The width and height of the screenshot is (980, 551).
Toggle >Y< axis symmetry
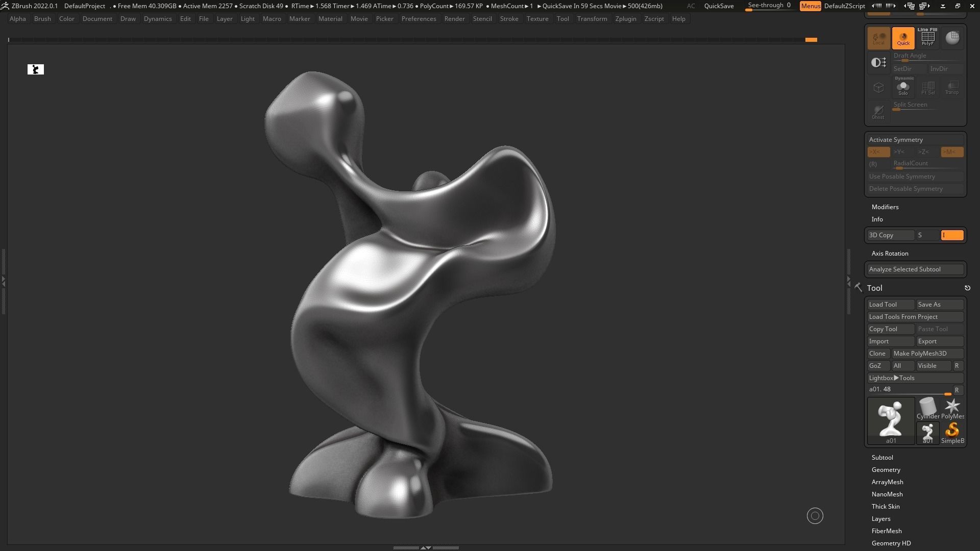point(903,152)
